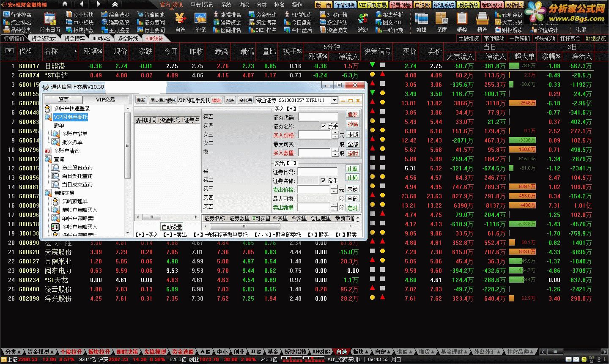
Task: Click the 抄底 button
Action: point(353,124)
